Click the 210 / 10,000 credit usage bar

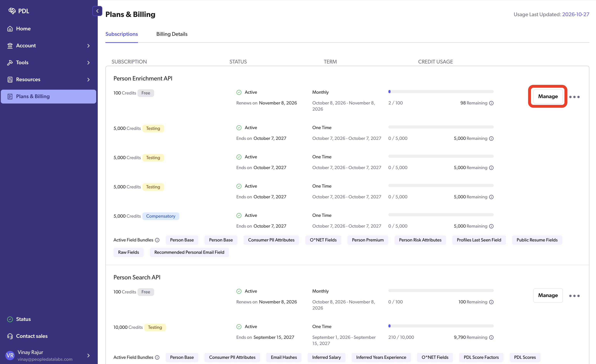pyautogui.click(x=441, y=326)
